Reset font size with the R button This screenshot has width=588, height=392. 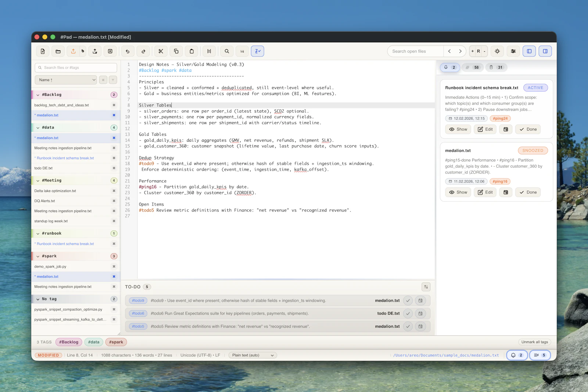[478, 51]
